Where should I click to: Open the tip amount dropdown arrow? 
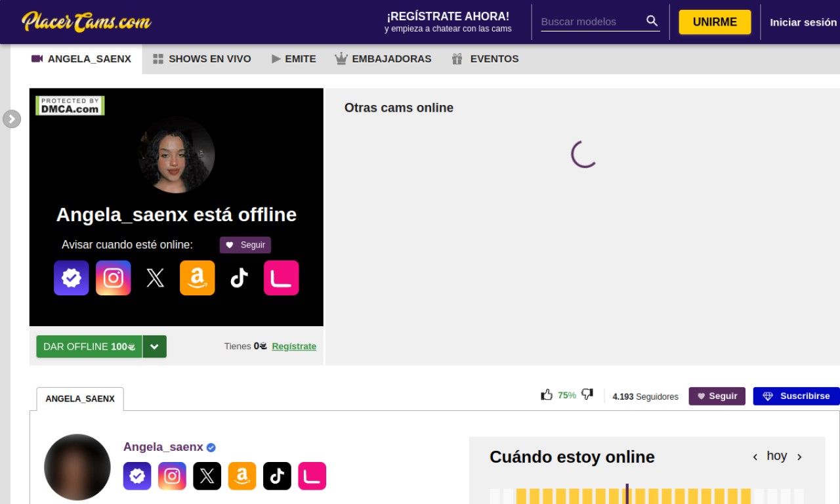[x=154, y=346]
